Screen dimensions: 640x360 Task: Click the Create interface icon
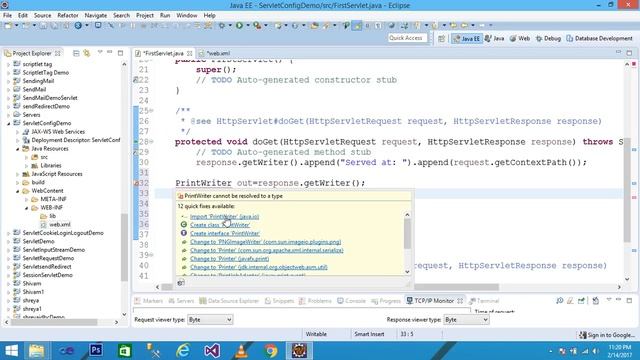coord(184,233)
